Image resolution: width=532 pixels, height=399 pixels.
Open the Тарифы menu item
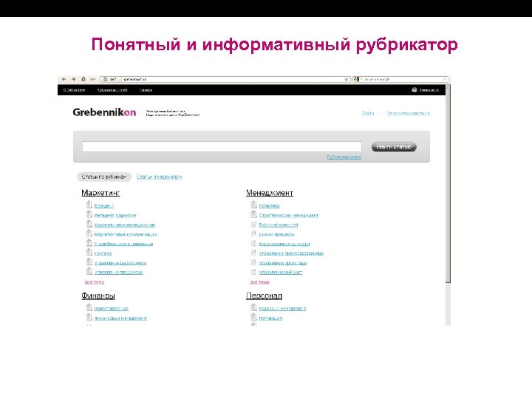pos(146,90)
